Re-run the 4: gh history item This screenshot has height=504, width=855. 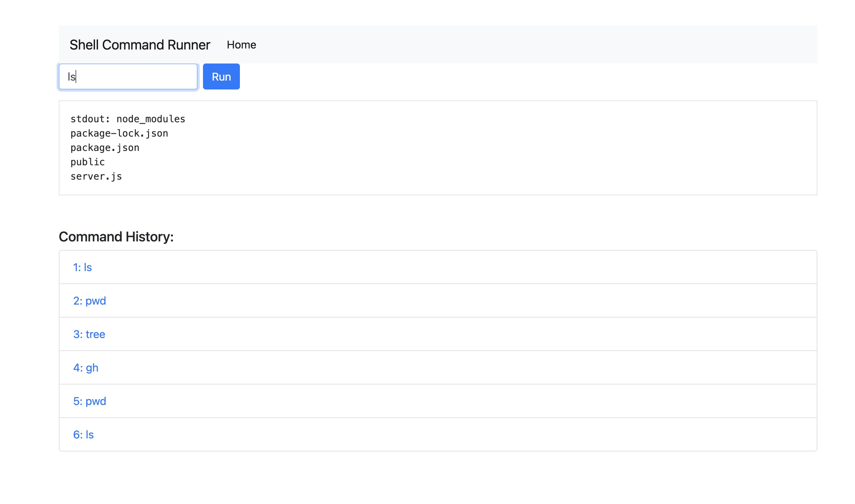(86, 368)
